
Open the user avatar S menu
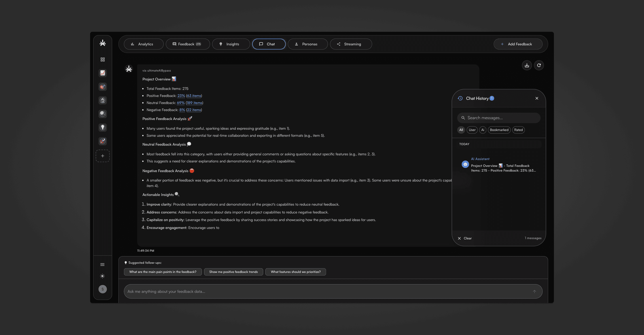tap(102, 289)
